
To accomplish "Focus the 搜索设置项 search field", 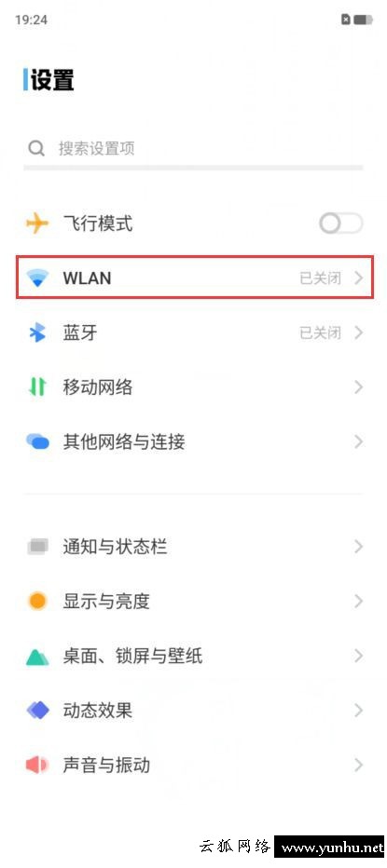I will point(194,148).
